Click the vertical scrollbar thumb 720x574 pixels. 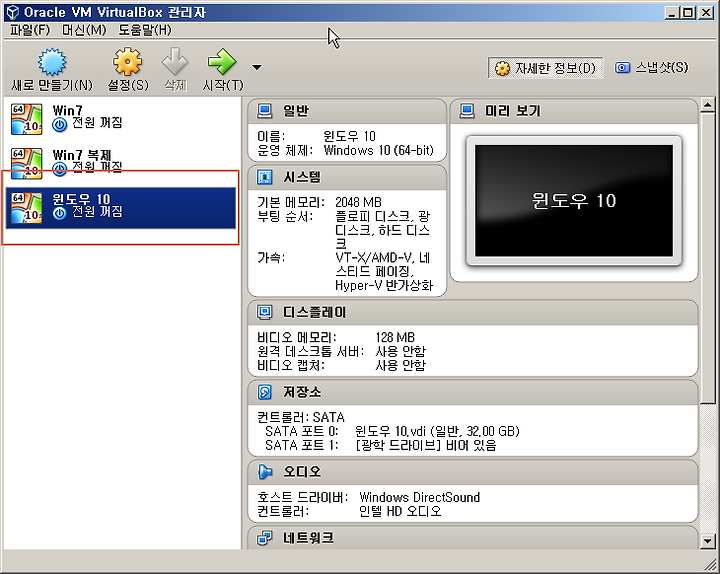[x=708, y=259]
